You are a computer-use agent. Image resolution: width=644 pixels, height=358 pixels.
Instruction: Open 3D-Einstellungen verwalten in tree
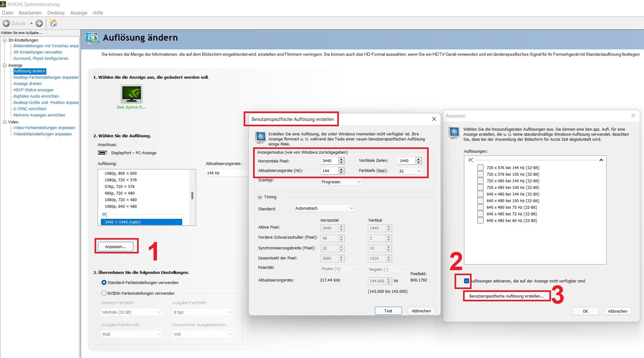tap(38, 52)
